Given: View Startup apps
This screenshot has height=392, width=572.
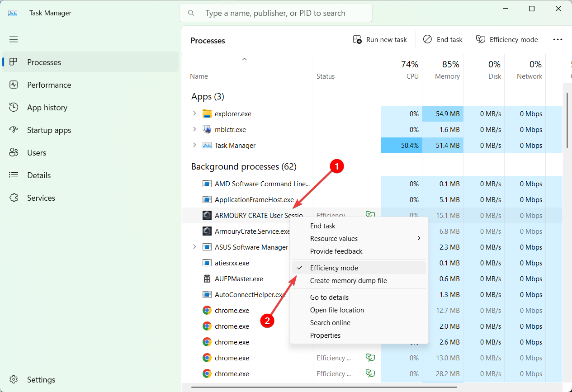Looking at the screenshot, I should [x=49, y=130].
